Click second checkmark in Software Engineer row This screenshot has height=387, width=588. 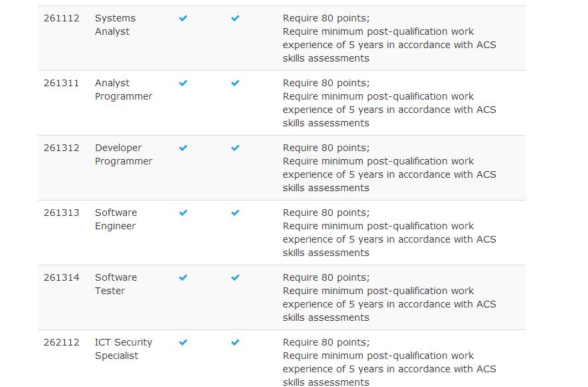coord(235,213)
